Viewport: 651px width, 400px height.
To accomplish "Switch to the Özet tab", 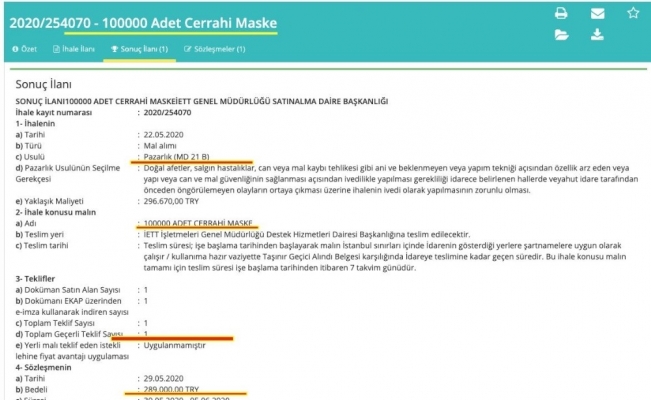I will click(x=25, y=49).
